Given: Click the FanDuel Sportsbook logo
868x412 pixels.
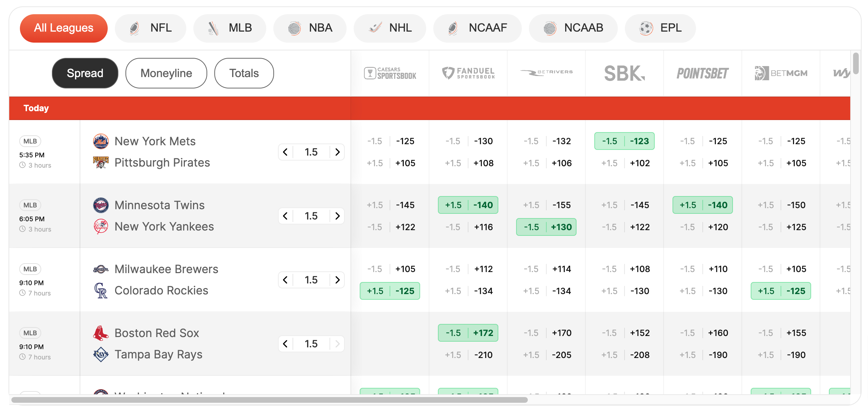Looking at the screenshot, I should coord(470,72).
